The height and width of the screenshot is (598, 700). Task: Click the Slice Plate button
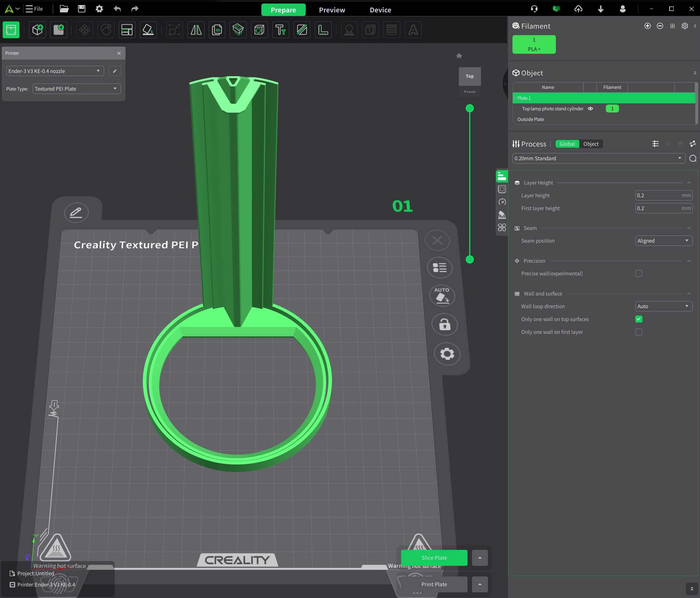coord(434,558)
